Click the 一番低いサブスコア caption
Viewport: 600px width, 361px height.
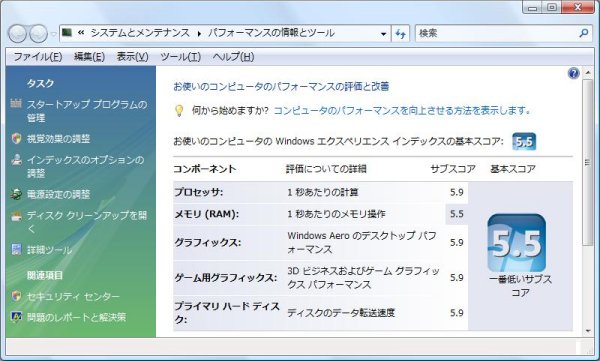point(520,286)
